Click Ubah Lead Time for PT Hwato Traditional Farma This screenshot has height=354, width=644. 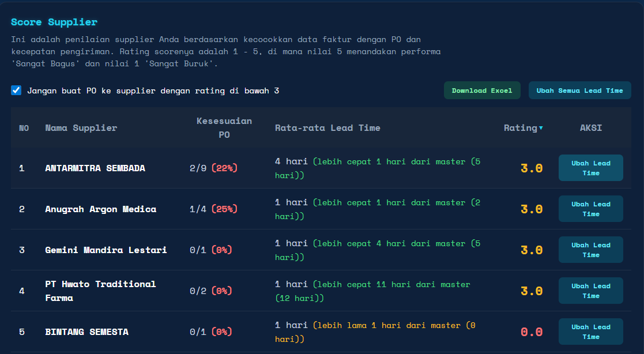[x=590, y=291]
